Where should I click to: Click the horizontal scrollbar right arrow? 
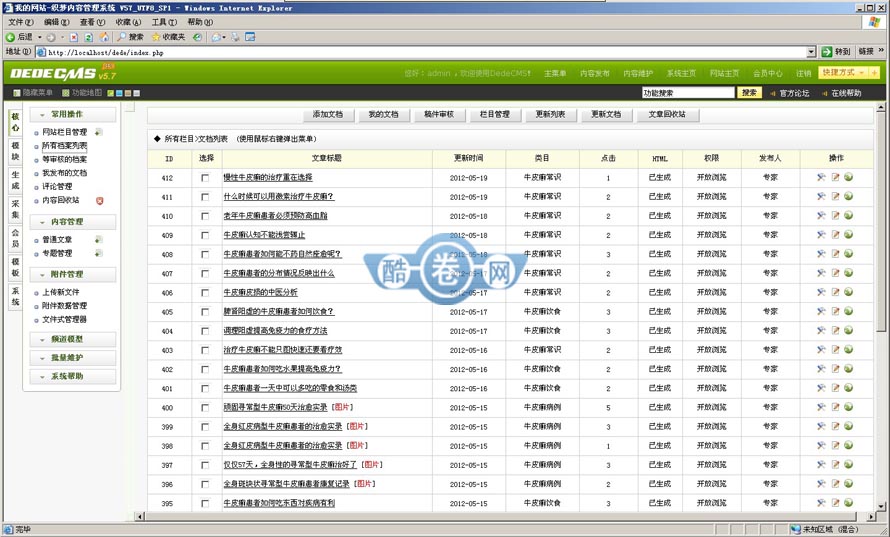tap(871, 517)
